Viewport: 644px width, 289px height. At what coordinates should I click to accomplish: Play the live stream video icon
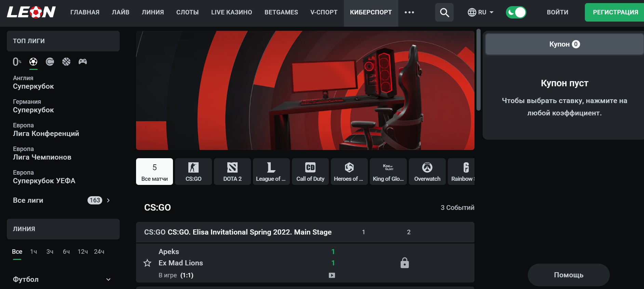(x=332, y=275)
